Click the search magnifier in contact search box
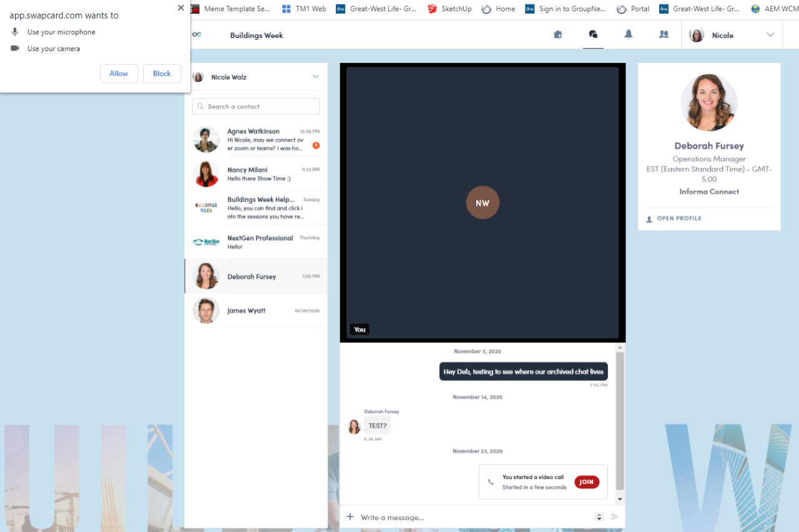This screenshot has height=532, width=799. 200,107
